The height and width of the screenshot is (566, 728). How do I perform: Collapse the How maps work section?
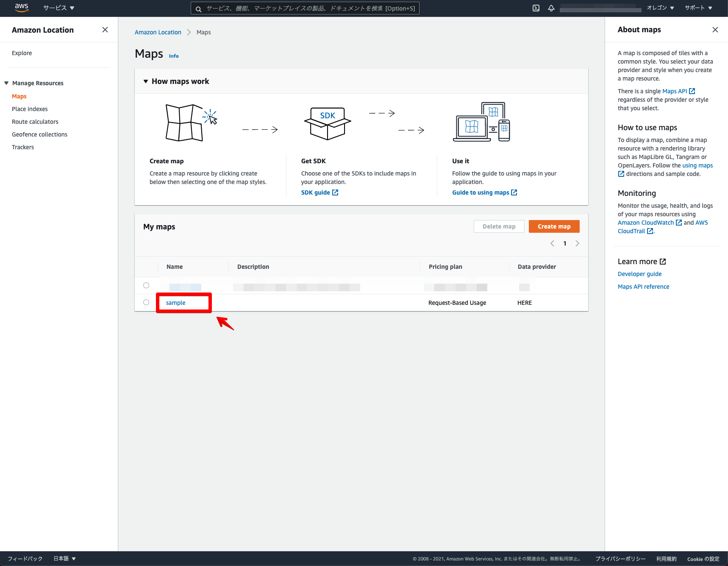pyautogui.click(x=146, y=81)
